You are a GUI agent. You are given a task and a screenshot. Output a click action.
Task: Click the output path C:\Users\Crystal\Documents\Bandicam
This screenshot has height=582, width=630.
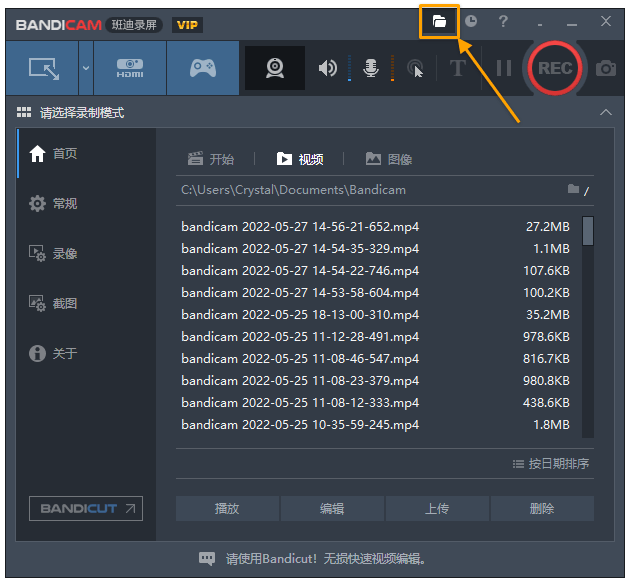293,190
